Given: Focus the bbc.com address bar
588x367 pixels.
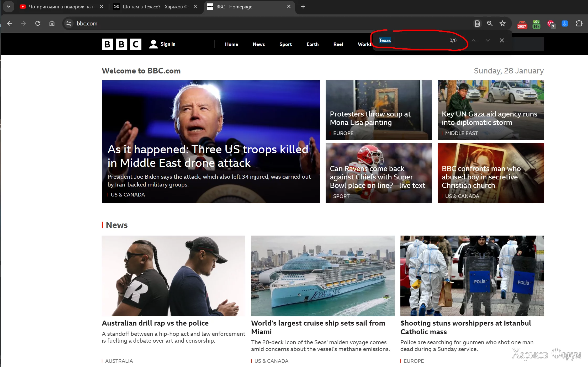Looking at the screenshot, I should (268, 23).
